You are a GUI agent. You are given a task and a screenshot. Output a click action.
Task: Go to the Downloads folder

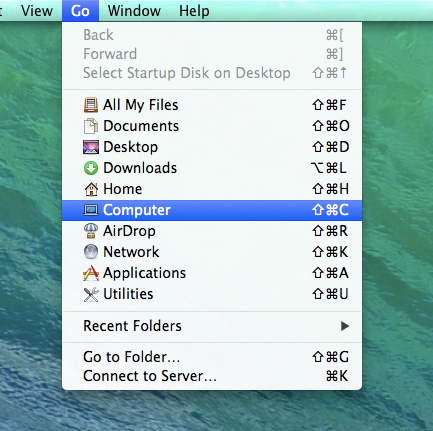point(212,168)
